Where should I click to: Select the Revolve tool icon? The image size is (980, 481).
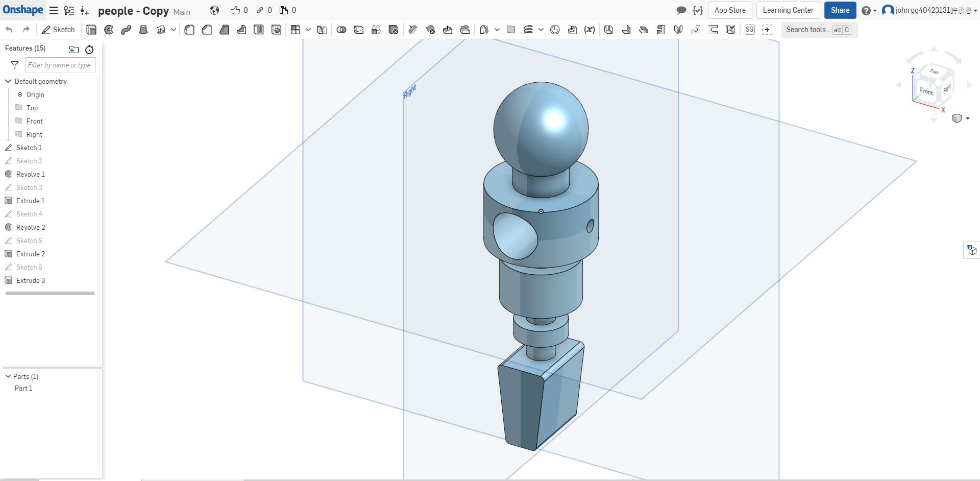[109, 30]
